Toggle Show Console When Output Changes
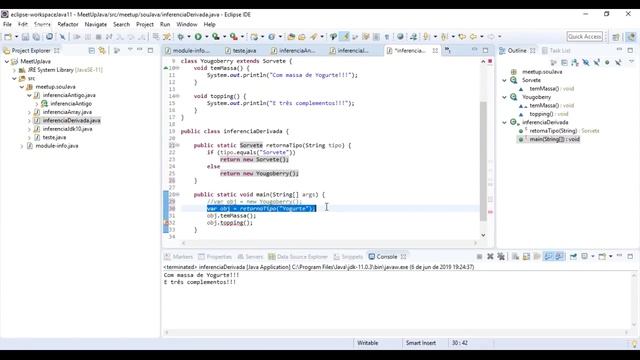Viewport: 640px width, 360px height. pos(548,256)
